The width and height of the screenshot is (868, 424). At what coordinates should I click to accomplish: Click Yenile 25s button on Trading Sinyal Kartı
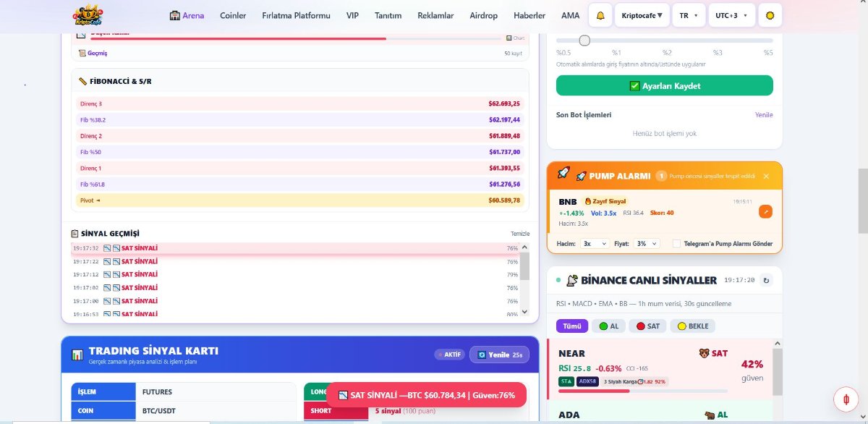pyautogui.click(x=499, y=355)
